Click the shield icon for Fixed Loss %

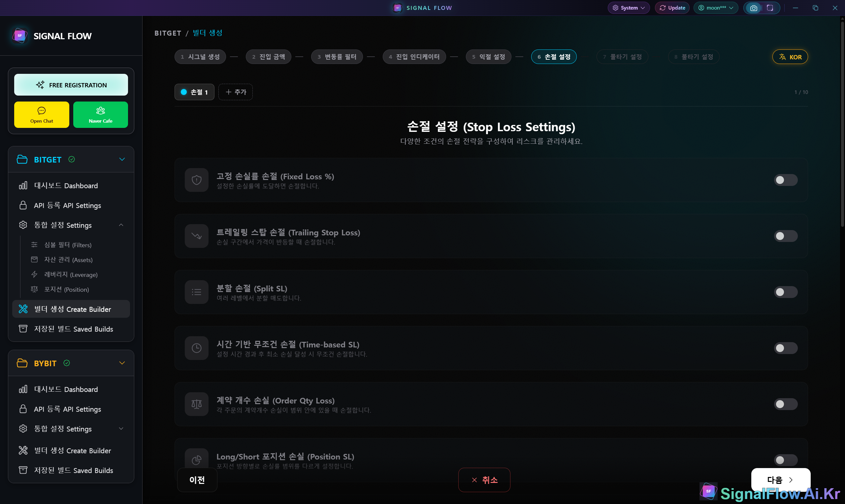[196, 180]
